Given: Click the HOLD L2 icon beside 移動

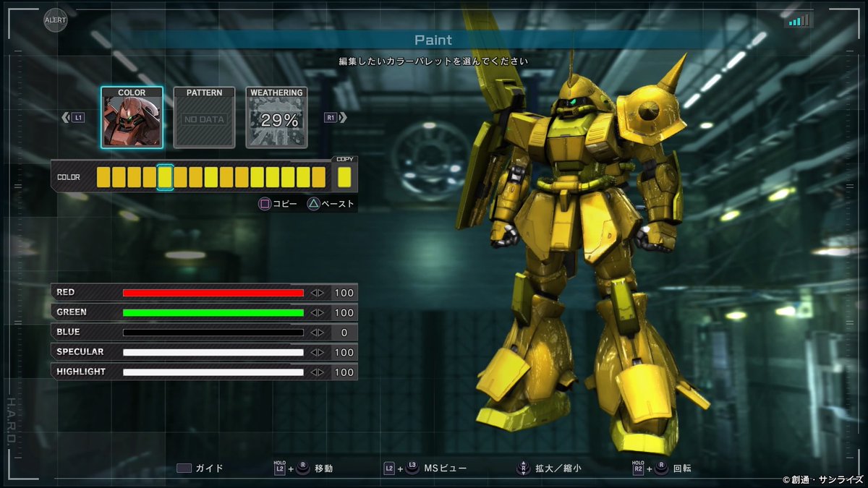Looking at the screenshot, I should tap(280, 468).
